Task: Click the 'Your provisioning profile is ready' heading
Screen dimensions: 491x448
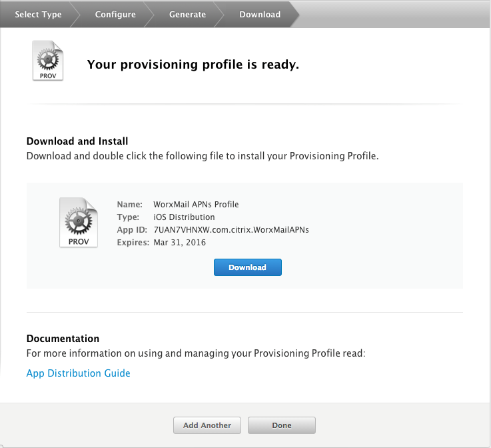Action: tap(193, 65)
